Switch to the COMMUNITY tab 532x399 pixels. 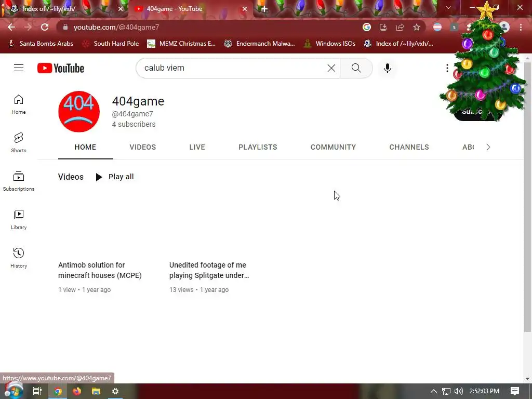pos(333,147)
